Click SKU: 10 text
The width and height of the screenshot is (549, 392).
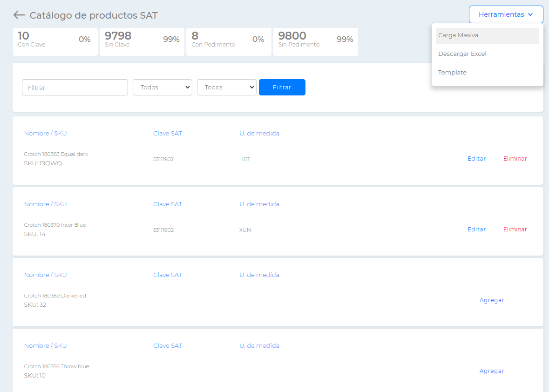[x=34, y=376]
